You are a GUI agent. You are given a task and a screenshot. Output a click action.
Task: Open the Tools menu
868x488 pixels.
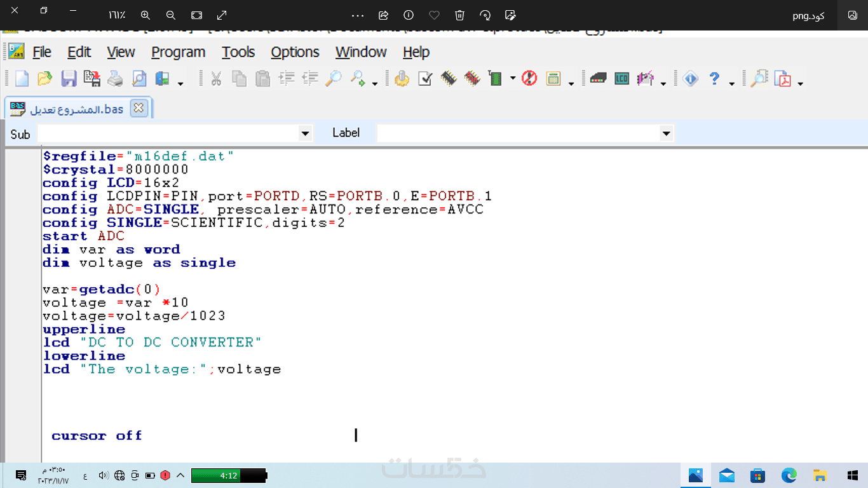pos(238,52)
